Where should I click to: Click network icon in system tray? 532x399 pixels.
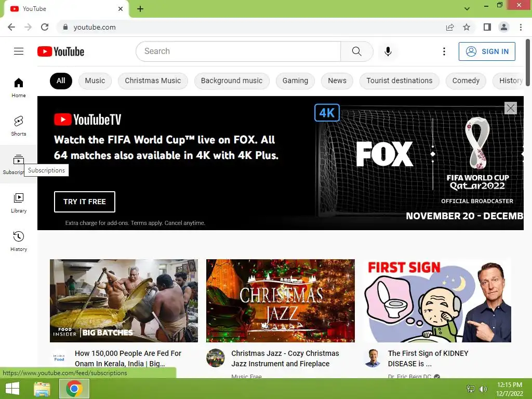coord(471,389)
